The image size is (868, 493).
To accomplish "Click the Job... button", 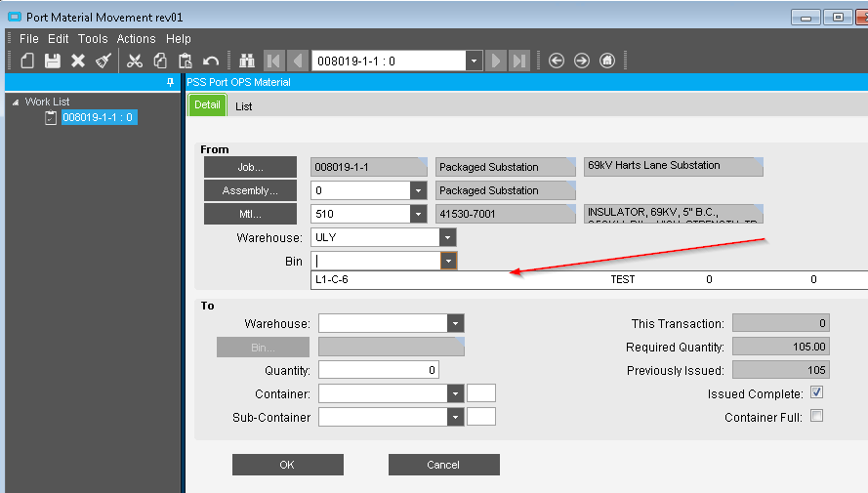I will [250, 167].
